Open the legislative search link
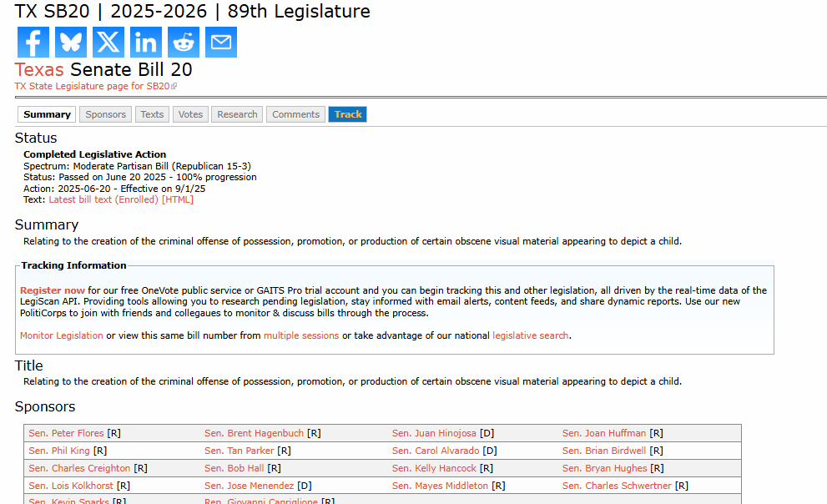This screenshot has height=504, width=827. pyautogui.click(x=531, y=335)
